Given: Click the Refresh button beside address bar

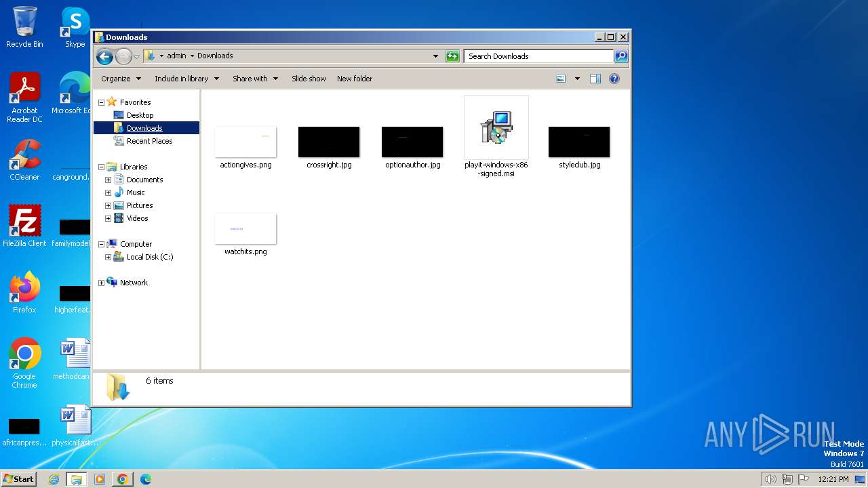Looking at the screenshot, I should point(452,56).
